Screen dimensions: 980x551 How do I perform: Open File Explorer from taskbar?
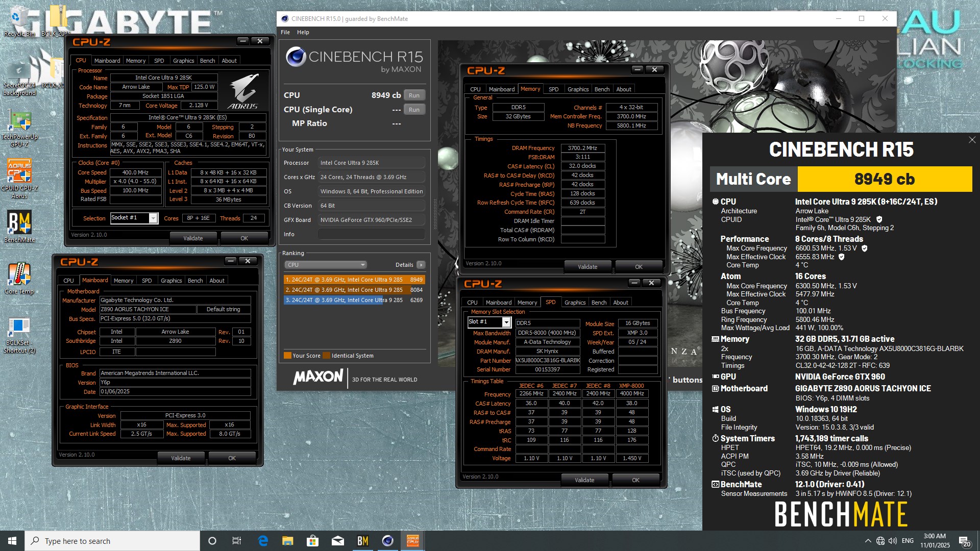pyautogui.click(x=288, y=541)
